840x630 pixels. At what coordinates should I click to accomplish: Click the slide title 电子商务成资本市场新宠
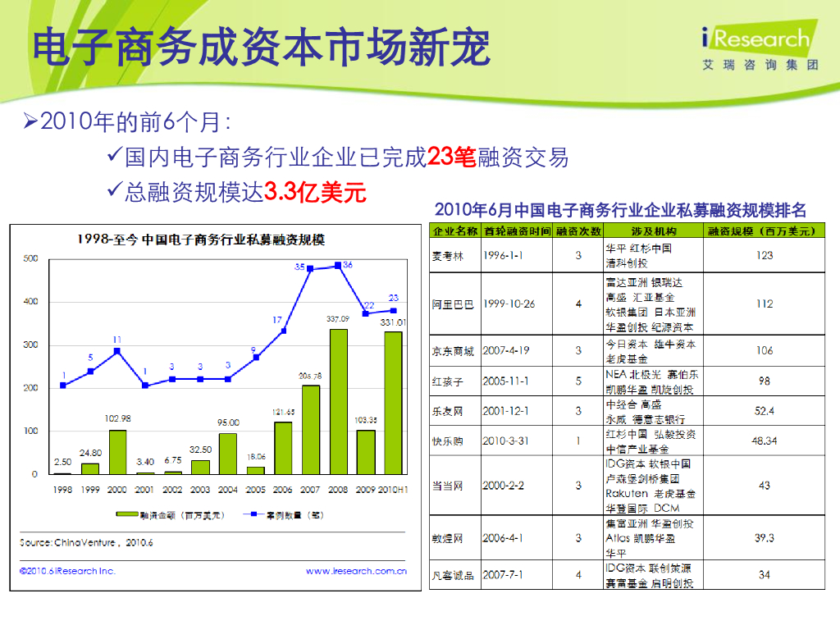pos(262,47)
